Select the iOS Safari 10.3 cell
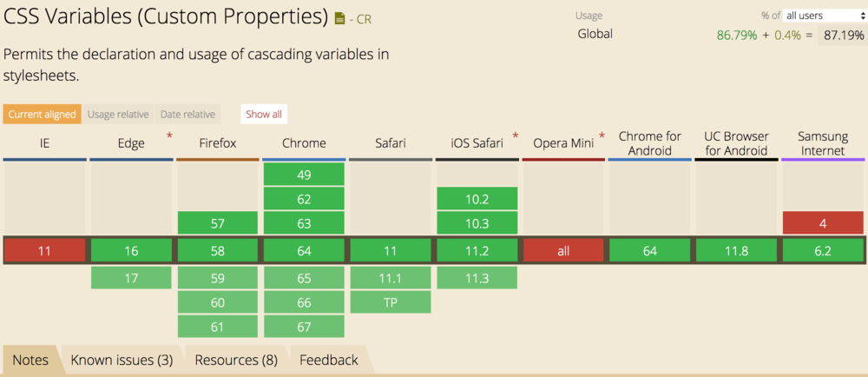868x377 pixels. point(477,223)
